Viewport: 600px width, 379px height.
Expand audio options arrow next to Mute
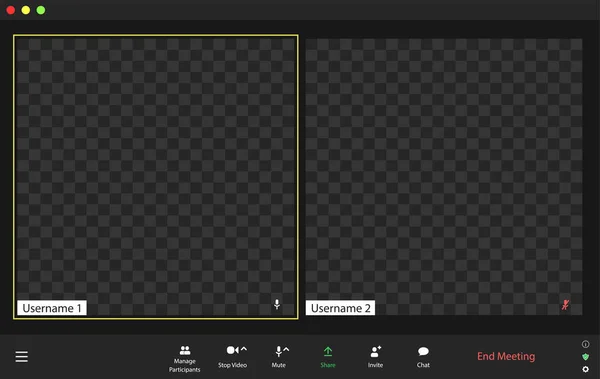pyautogui.click(x=286, y=349)
